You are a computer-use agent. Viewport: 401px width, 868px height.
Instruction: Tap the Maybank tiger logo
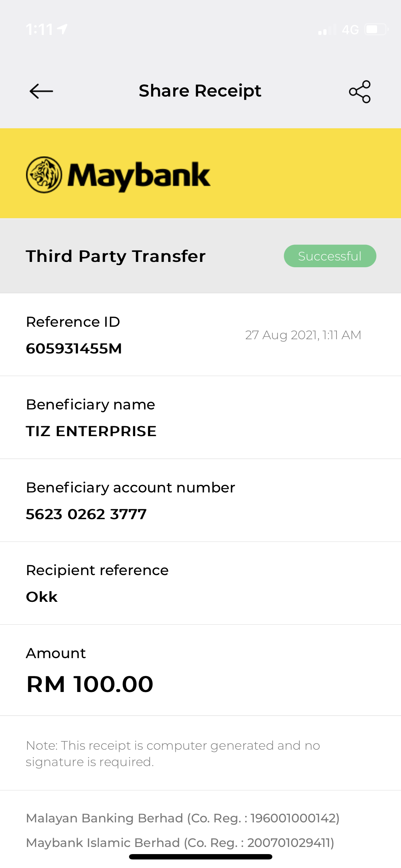(44, 175)
